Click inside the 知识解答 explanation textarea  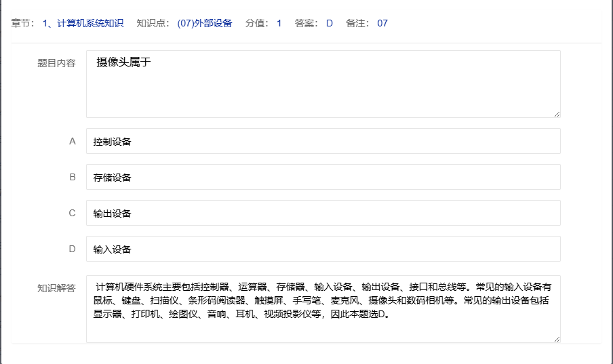(x=323, y=308)
